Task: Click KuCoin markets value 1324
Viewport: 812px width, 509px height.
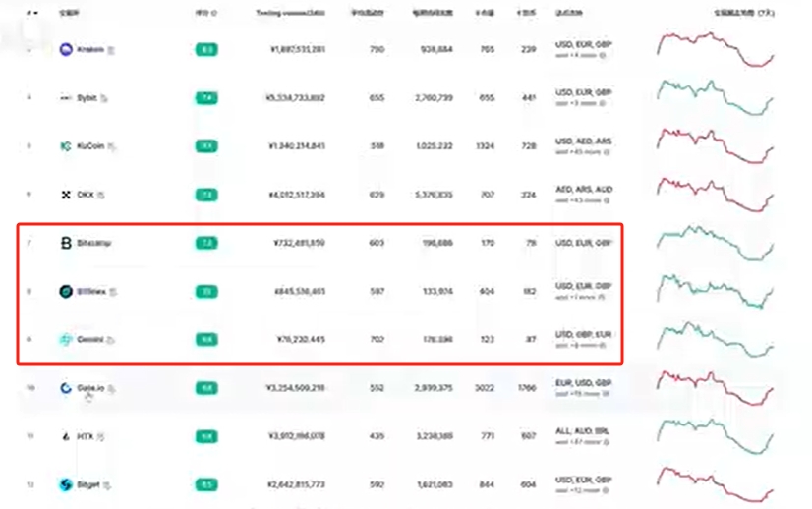Action: point(485,146)
